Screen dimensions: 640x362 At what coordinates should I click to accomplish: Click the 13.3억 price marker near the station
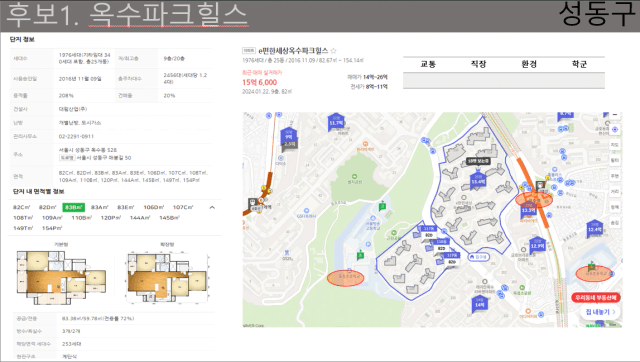[x=529, y=209]
